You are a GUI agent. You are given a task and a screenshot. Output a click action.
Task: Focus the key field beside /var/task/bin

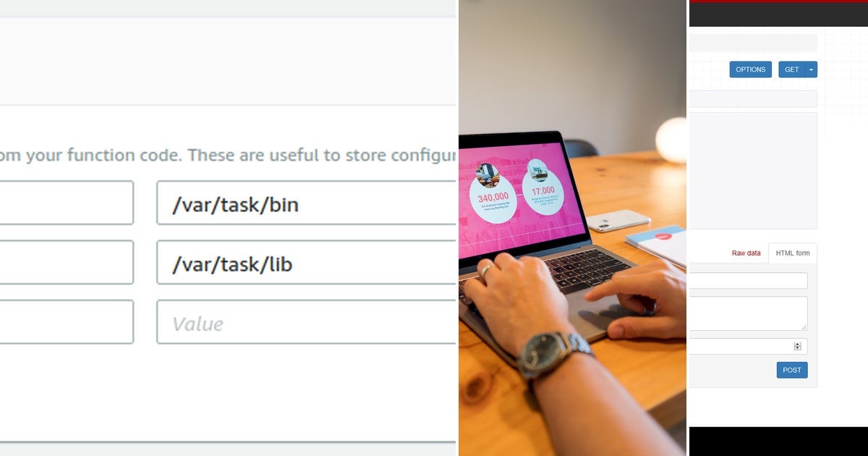[67, 203]
